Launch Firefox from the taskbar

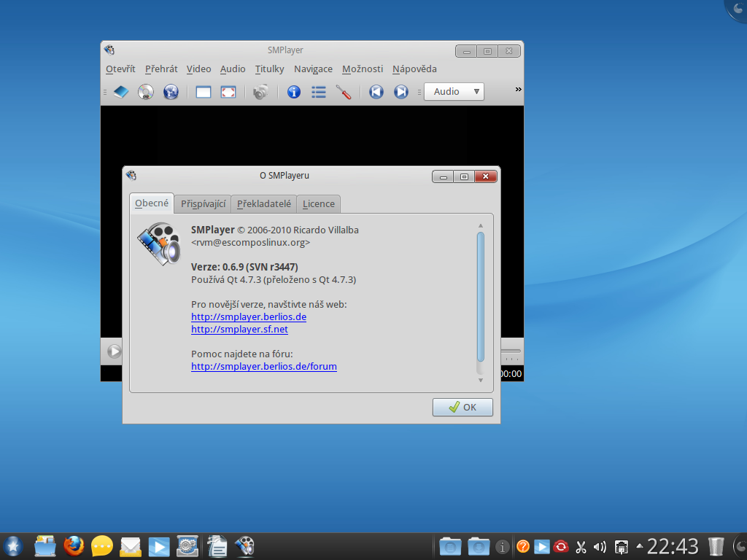(74, 546)
